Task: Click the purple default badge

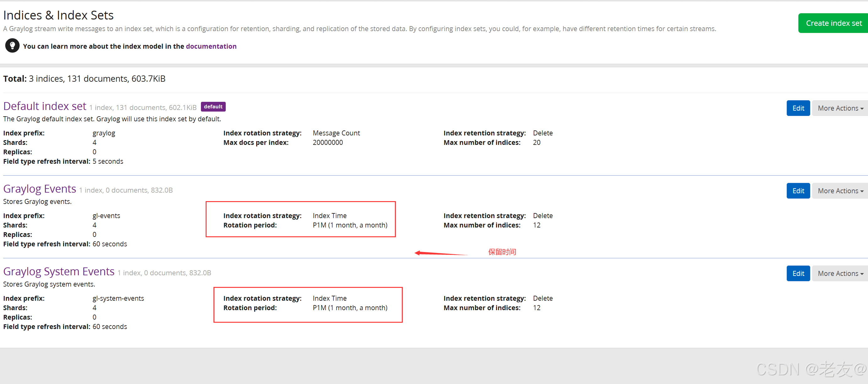Action: pos(213,107)
